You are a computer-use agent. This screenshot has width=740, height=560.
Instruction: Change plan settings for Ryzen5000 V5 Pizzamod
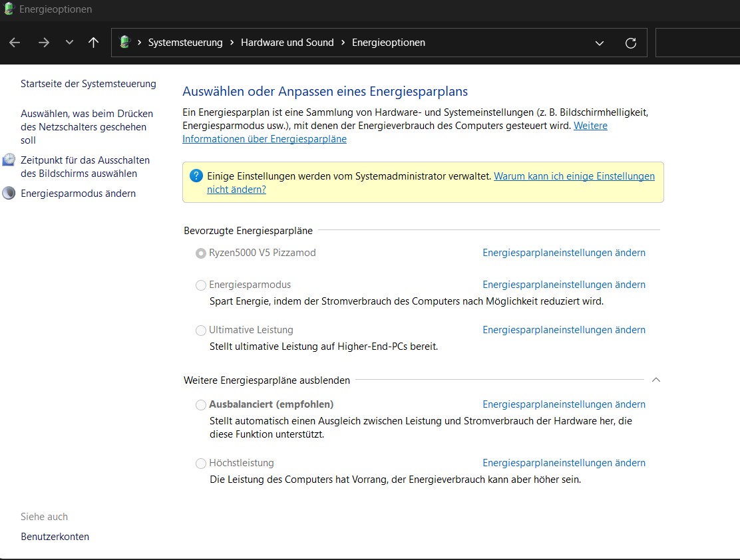564,253
